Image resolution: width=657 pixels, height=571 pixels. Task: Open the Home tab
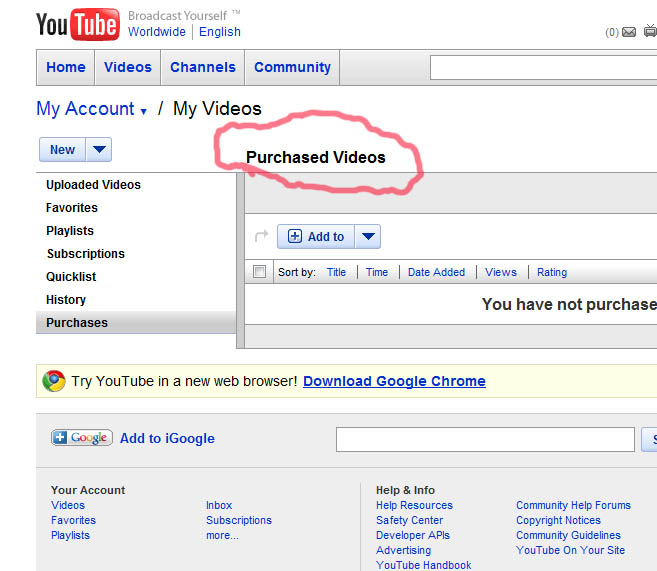[x=66, y=67]
